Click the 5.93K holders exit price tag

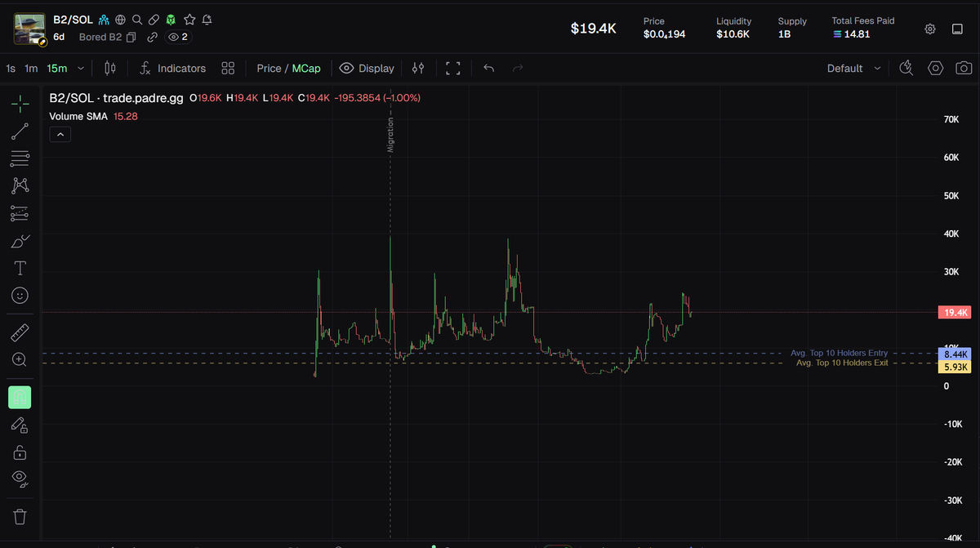point(955,368)
